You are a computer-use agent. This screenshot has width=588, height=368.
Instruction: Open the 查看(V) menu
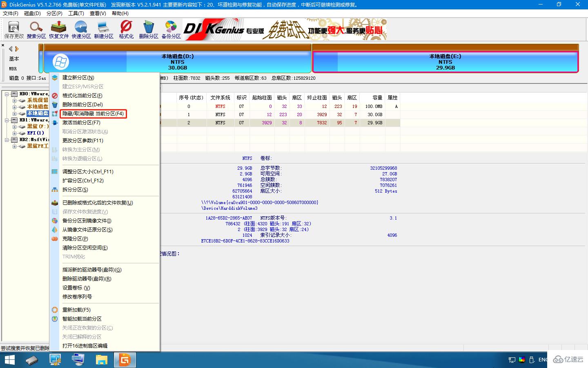[98, 13]
